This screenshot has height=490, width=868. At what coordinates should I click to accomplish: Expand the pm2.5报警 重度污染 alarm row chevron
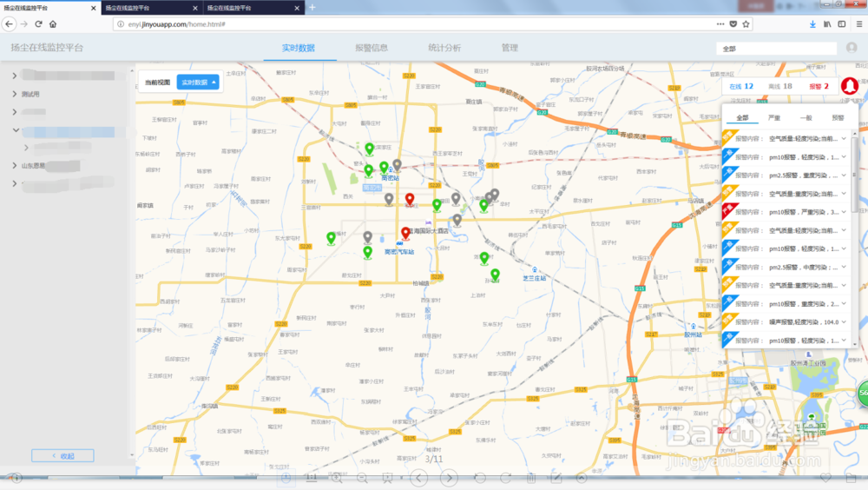[844, 175]
